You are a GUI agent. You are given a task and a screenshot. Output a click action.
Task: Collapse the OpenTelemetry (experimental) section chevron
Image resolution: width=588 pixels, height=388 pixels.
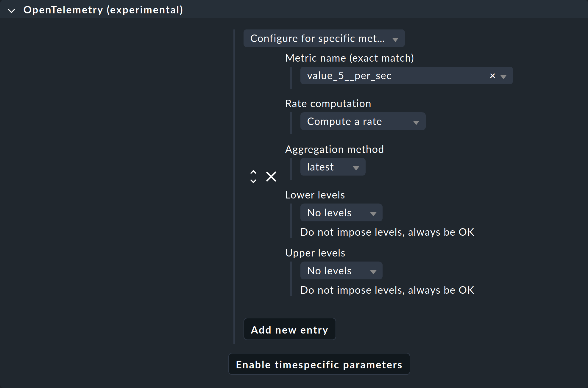tap(12, 11)
